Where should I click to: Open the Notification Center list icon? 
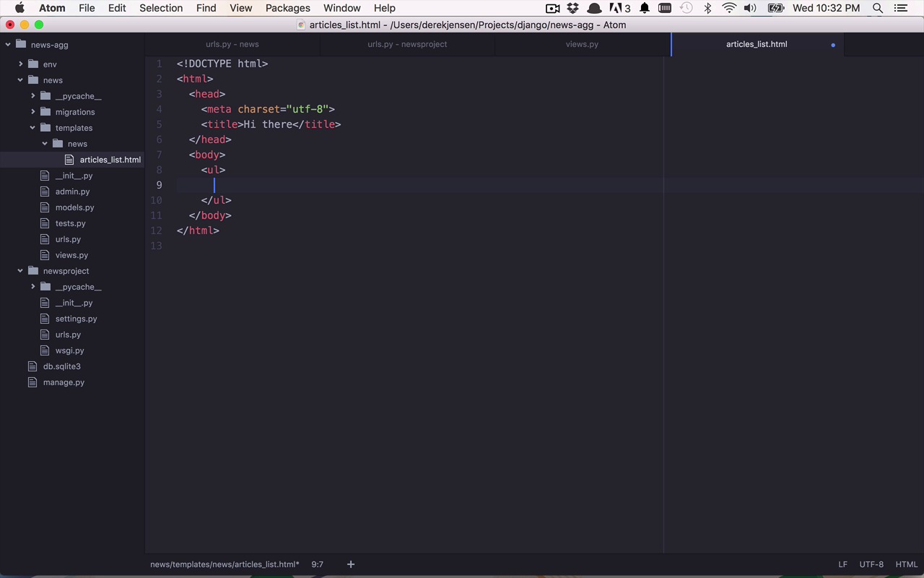[900, 8]
